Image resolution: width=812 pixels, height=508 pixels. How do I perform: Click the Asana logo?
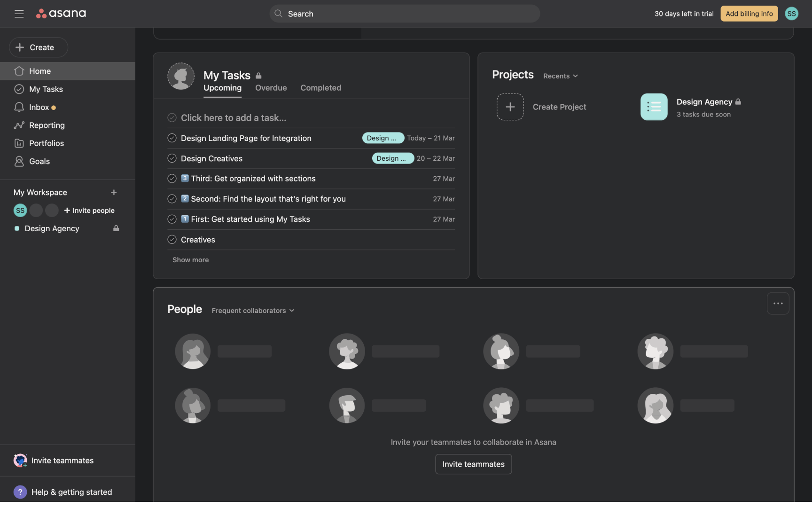pos(61,13)
